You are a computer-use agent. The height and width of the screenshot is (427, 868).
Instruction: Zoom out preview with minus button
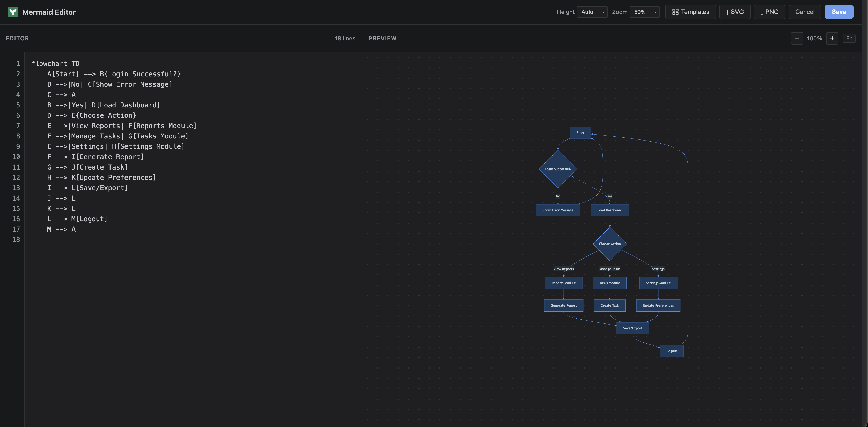tap(797, 38)
